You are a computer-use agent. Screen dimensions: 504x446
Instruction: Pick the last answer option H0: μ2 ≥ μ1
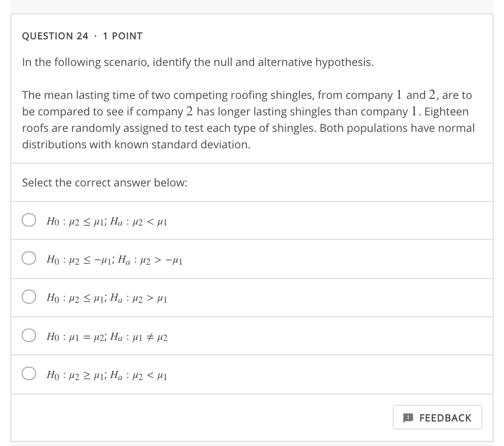pos(108,375)
